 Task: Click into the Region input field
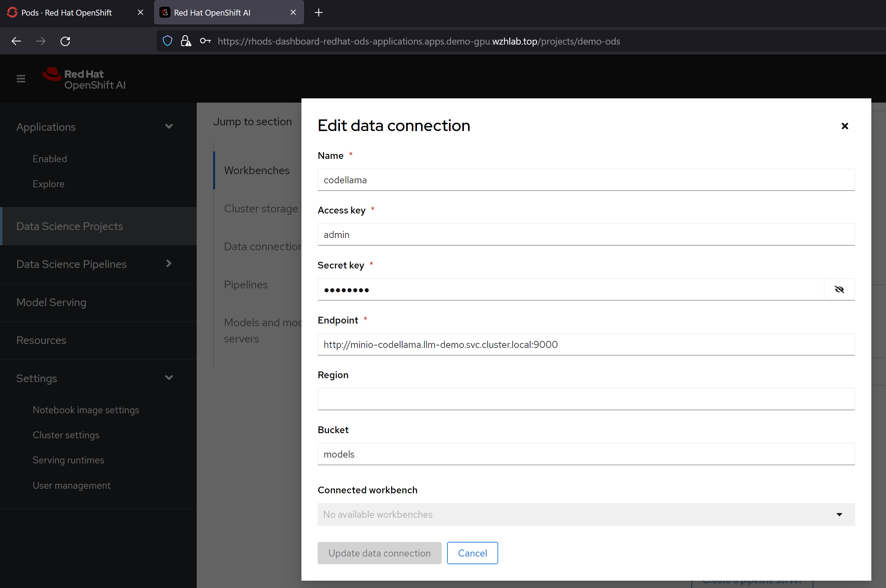click(586, 399)
